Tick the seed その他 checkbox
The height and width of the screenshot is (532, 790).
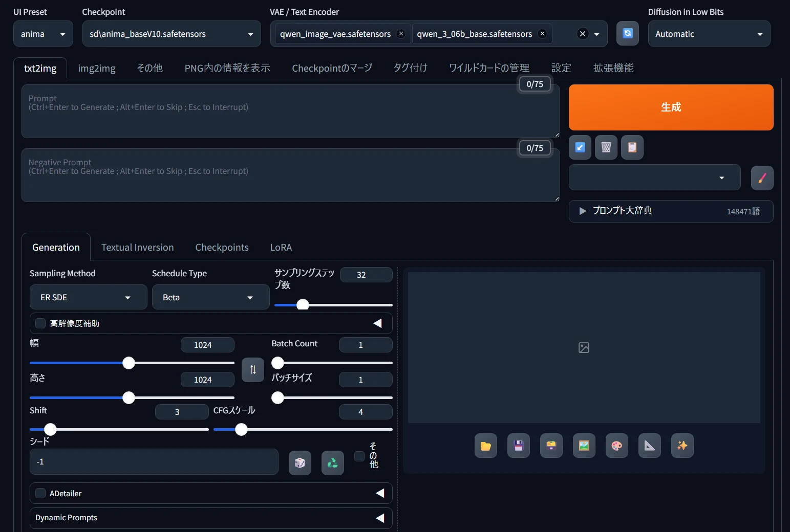pyautogui.click(x=359, y=456)
